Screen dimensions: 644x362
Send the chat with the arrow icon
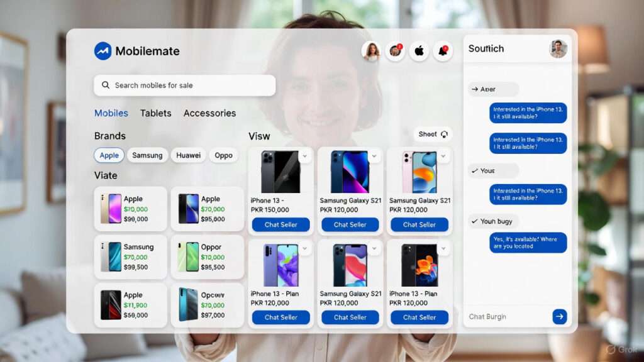pos(560,317)
